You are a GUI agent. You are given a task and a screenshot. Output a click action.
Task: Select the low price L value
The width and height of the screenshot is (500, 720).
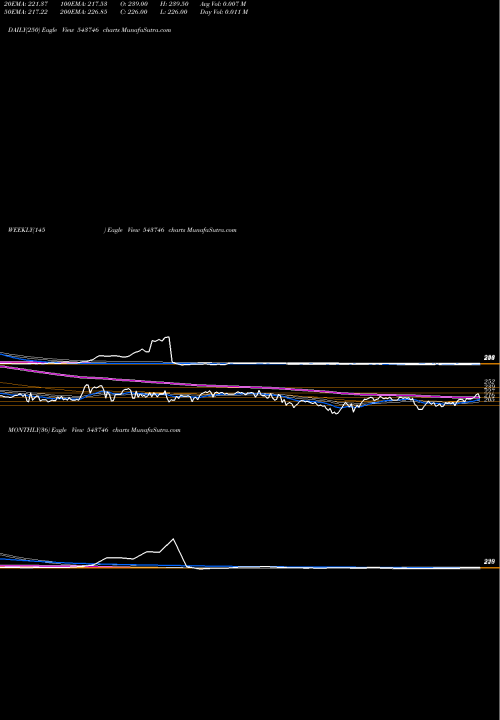172,12
